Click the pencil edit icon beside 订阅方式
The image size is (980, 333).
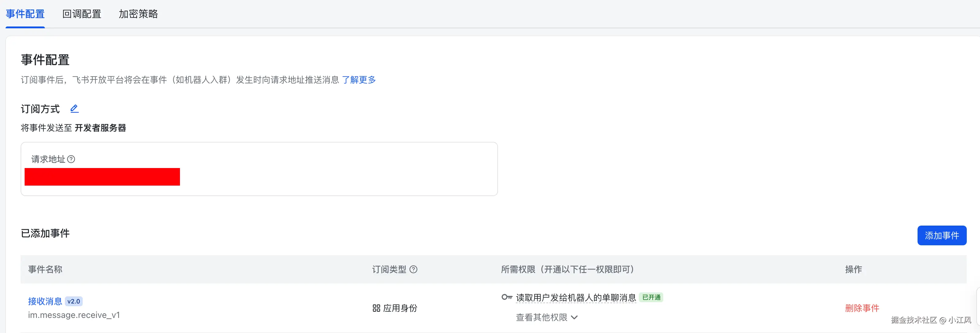pos(74,109)
